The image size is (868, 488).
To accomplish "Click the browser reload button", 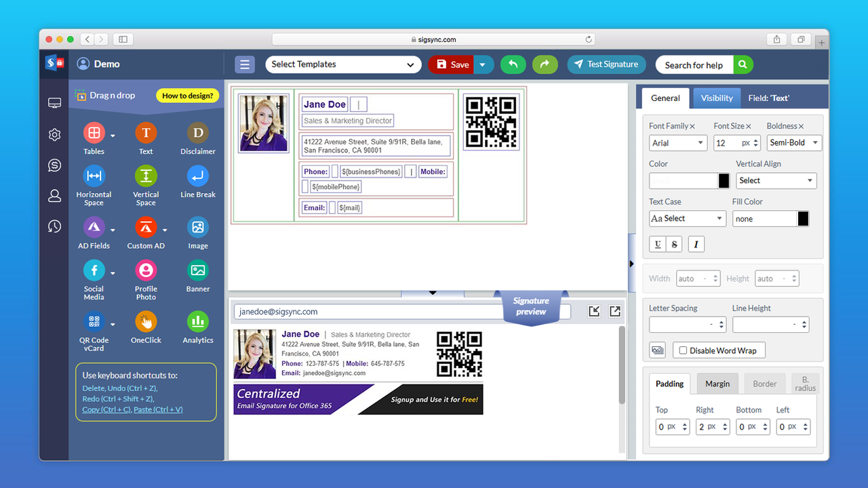I will [589, 39].
